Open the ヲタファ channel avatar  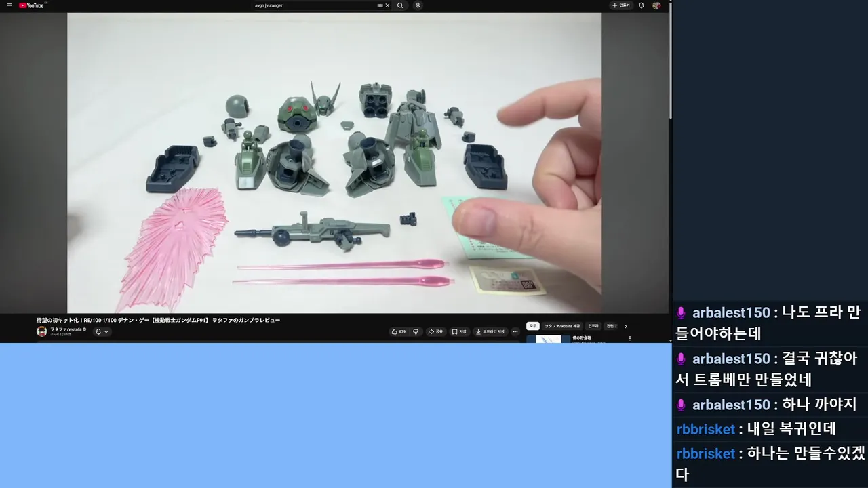coord(42,331)
